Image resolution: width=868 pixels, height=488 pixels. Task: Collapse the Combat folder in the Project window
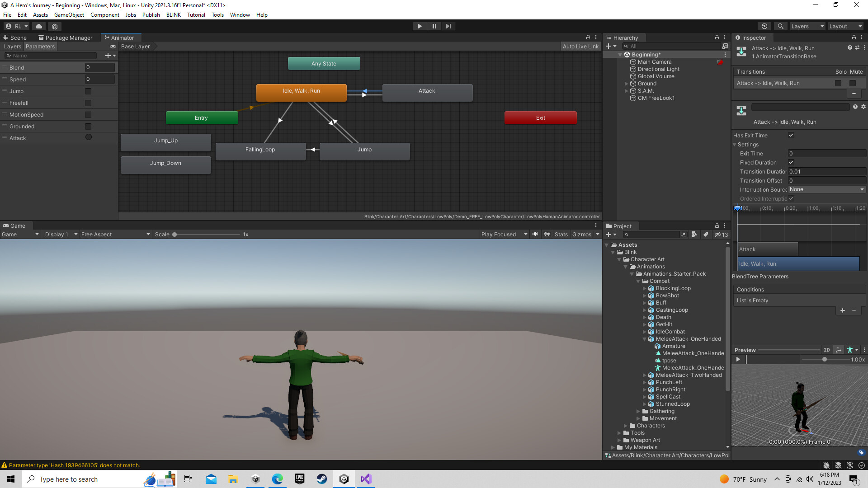(638, 281)
